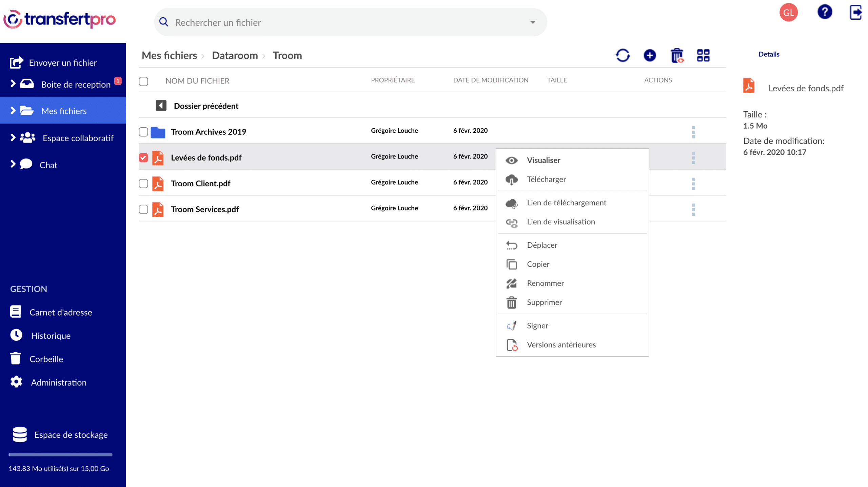Expand the search bar dropdown arrow
The height and width of the screenshot is (487, 868).
(x=533, y=22)
